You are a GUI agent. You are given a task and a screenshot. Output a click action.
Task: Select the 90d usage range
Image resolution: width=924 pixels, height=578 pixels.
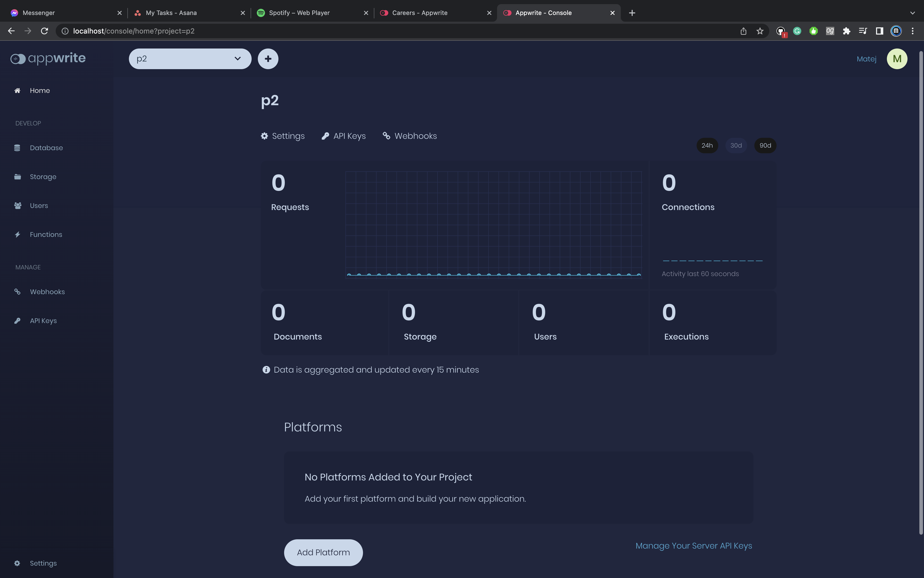pyautogui.click(x=765, y=146)
